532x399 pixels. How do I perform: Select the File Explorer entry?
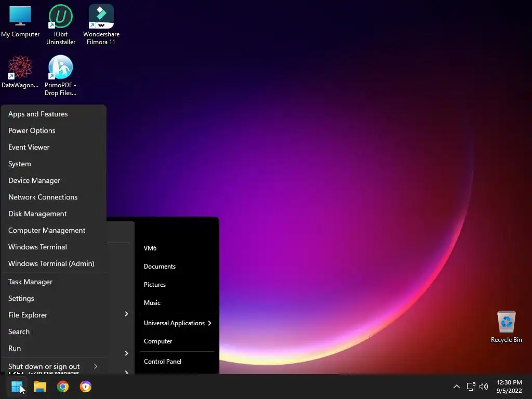pos(54,315)
